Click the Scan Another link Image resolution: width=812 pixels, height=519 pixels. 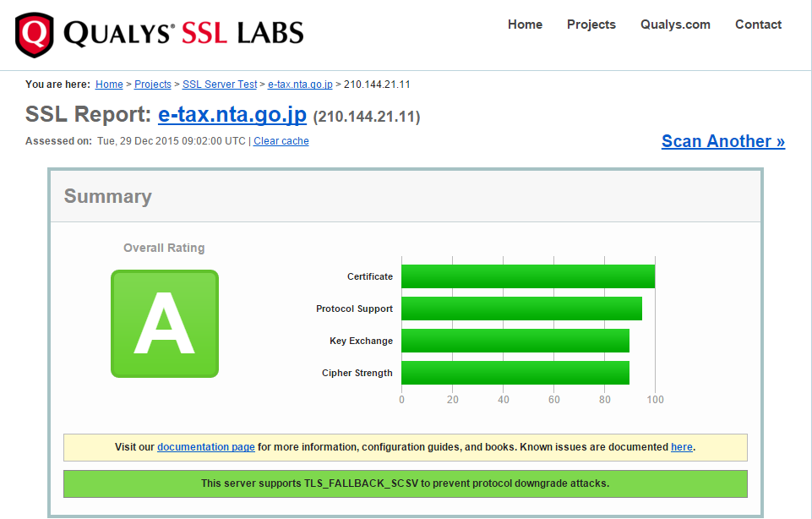(723, 141)
